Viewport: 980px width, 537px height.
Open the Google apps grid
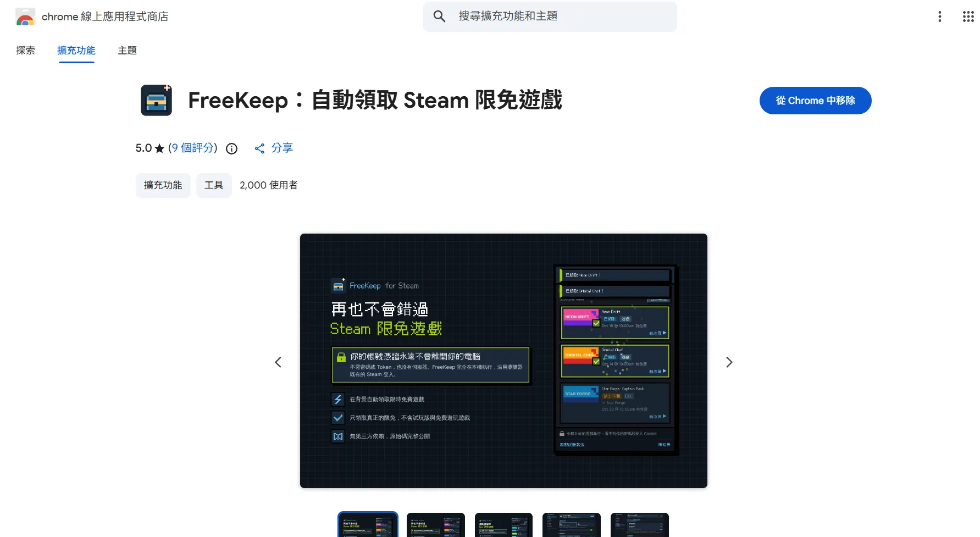(x=968, y=16)
